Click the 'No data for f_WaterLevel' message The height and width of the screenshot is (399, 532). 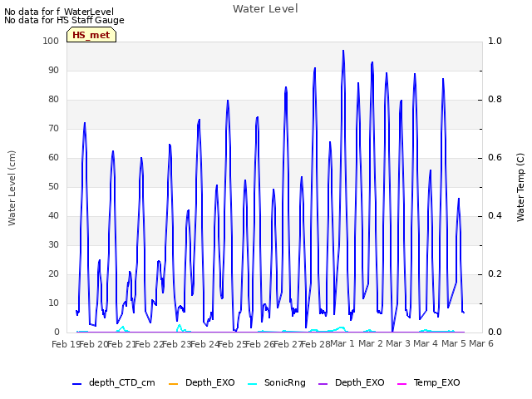tap(59, 12)
